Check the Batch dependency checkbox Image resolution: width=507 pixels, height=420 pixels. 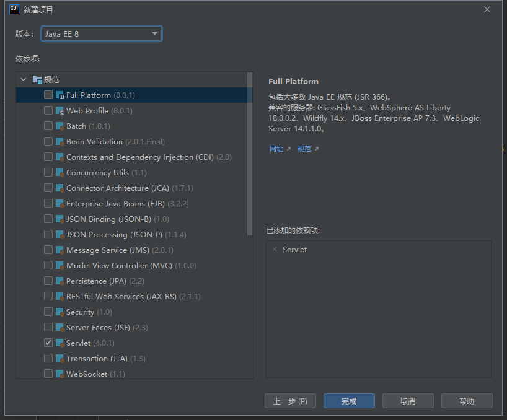click(48, 126)
